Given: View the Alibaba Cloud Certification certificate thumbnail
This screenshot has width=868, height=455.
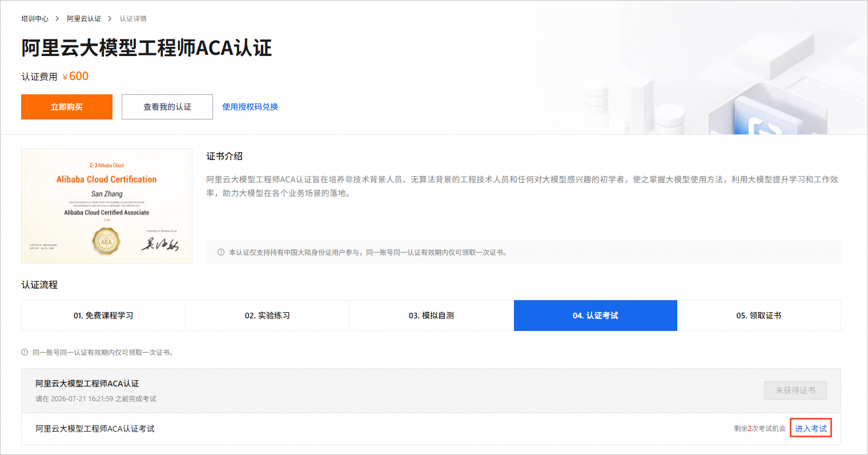Looking at the screenshot, I should (x=107, y=206).
